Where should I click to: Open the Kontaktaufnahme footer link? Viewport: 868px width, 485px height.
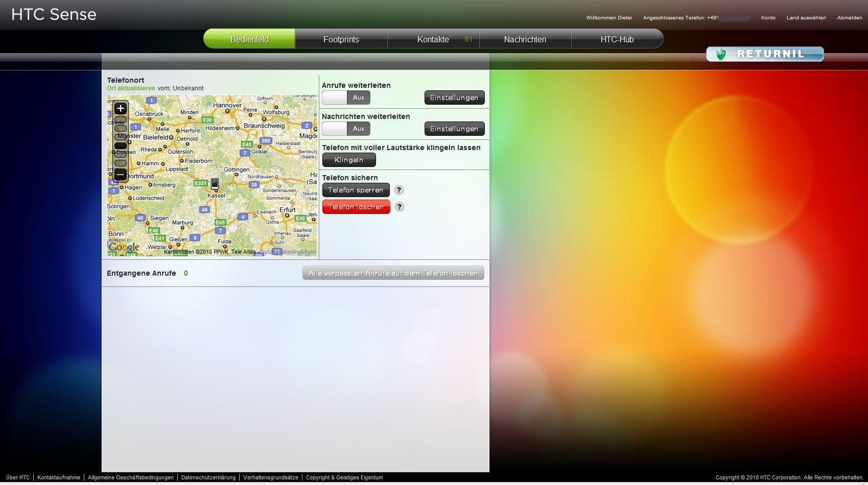59,477
